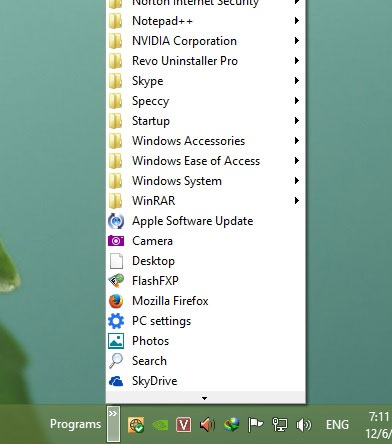Click the 'PC settings' label
Image resolution: width=392 pixels, height=444 pixels.
[162, 321]
